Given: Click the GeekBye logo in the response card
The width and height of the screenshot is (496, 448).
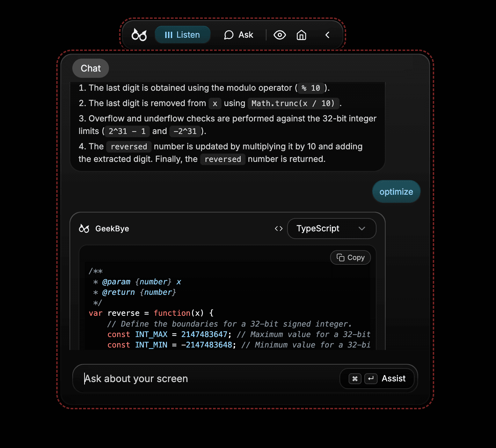Looking at the screenshot, I should point(84,229).
